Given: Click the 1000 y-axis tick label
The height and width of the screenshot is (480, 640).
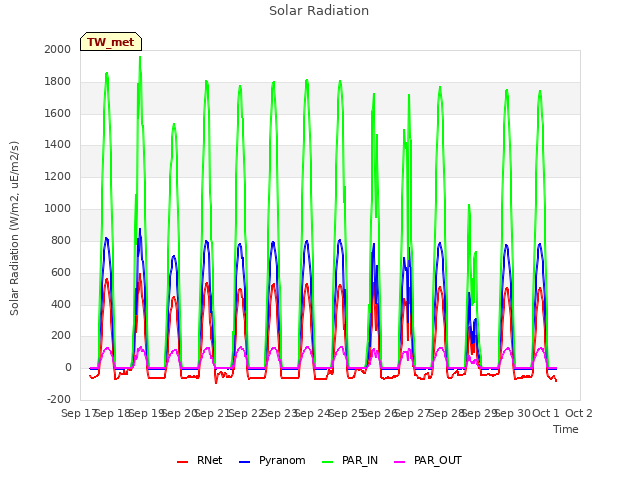Looking at the screenshot, I should coord(58,209).
